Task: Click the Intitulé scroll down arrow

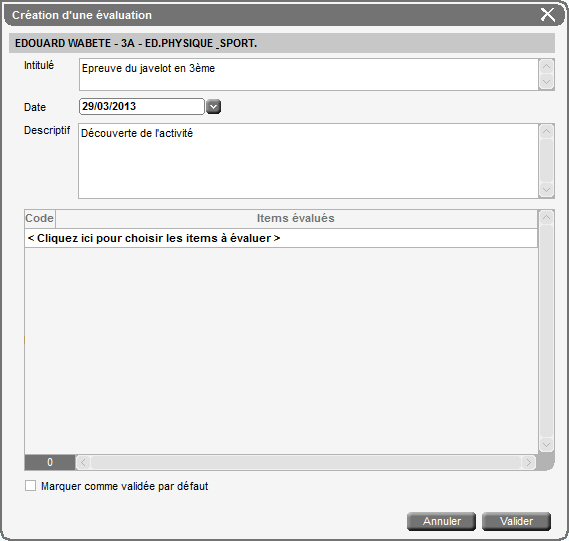Action: (x=547, y=82)
